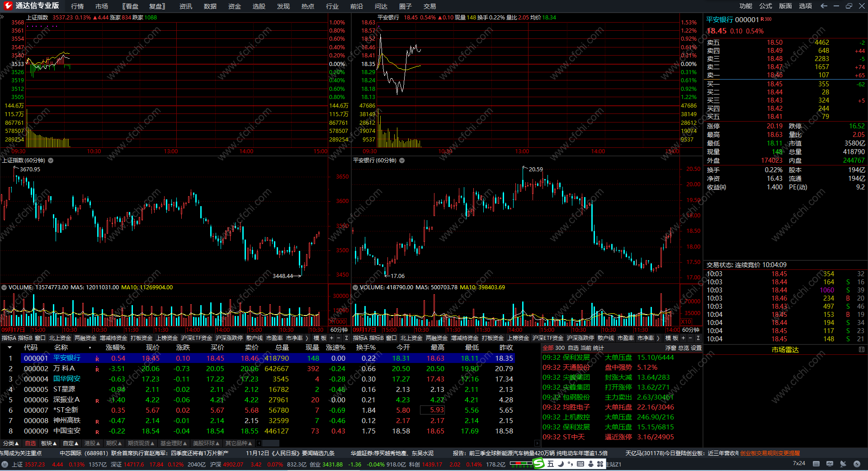Open the 行情 menu

tap(77, 6)
